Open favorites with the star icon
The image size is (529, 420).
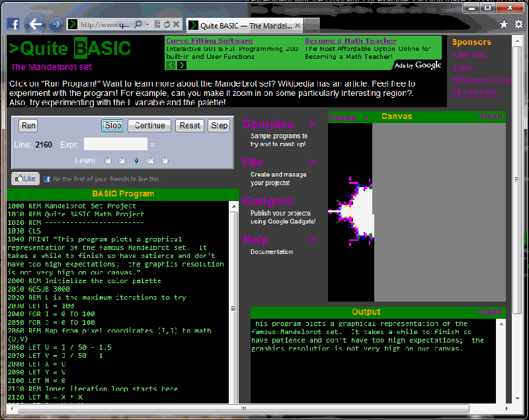pyautogui.click(x=504, y=24)
